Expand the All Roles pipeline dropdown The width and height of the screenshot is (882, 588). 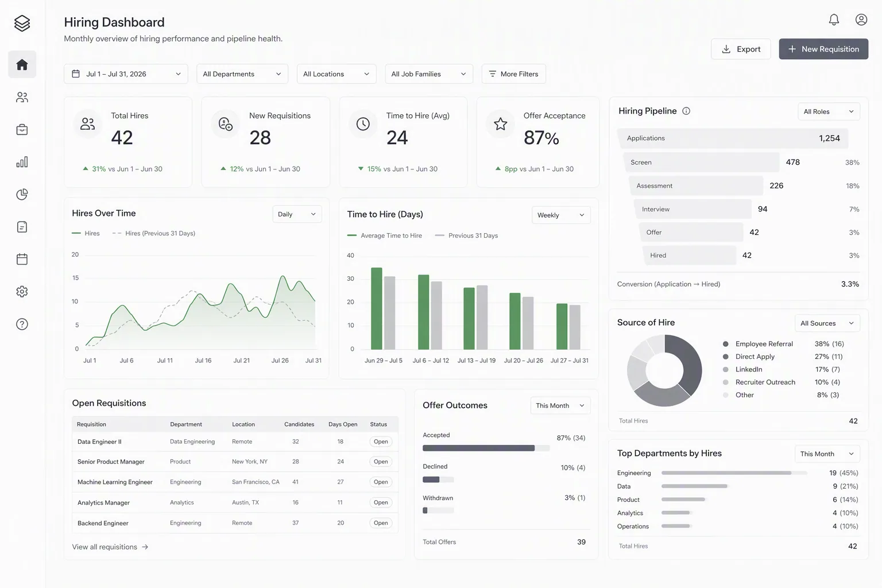coord(829,111)
